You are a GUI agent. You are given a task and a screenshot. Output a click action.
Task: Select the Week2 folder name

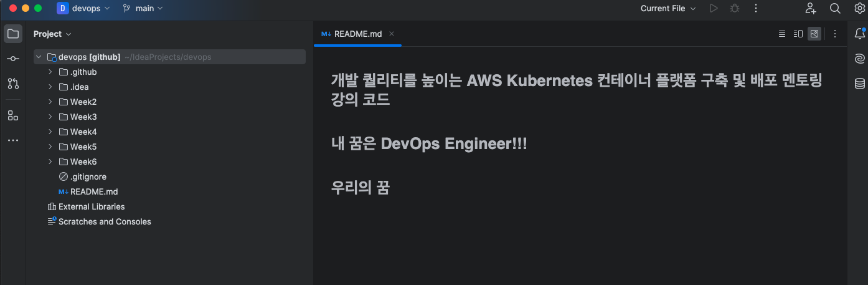[83, 102]
